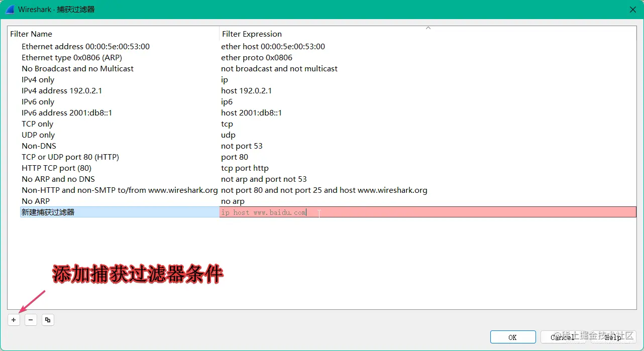
Task: Click expression not broadcast and not multicast
Action: point(279,69)
